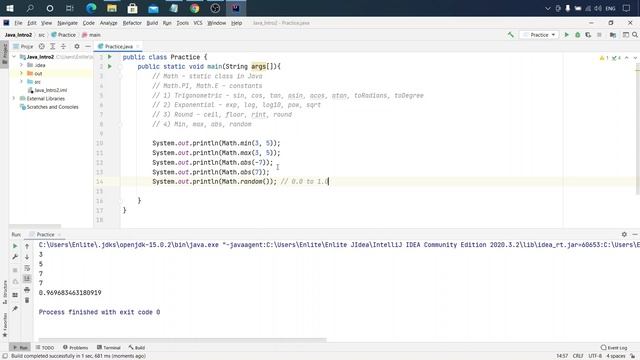
Task: Expand External Libraries node
Action: [x=15, y=98]
